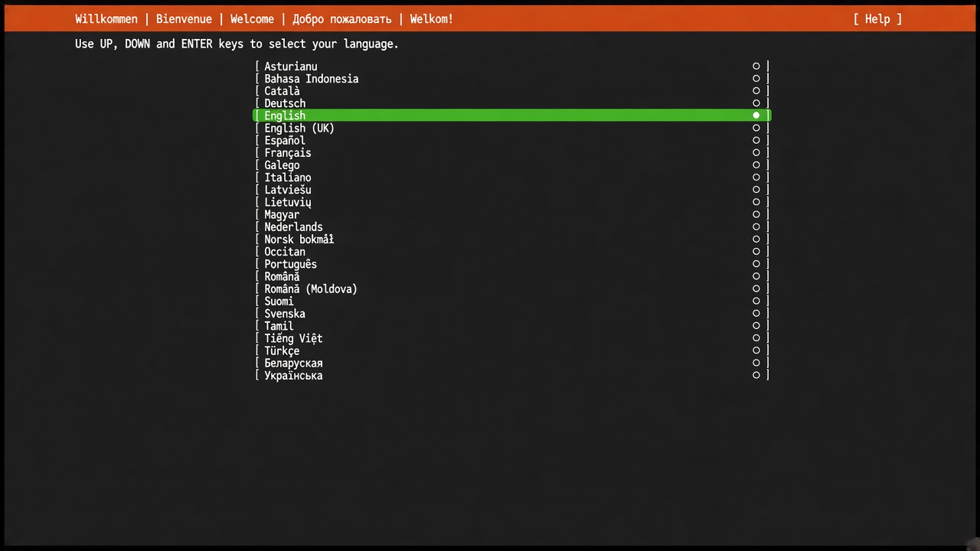980x551 pixels.
Task: Pick Svenska from the list
Action: tap(511, 314)
